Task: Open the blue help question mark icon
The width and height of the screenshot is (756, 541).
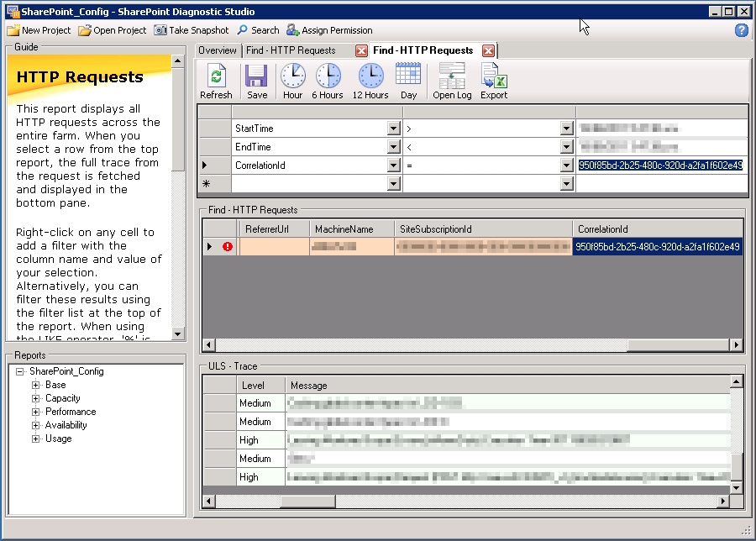Action: tap(742, 30)
